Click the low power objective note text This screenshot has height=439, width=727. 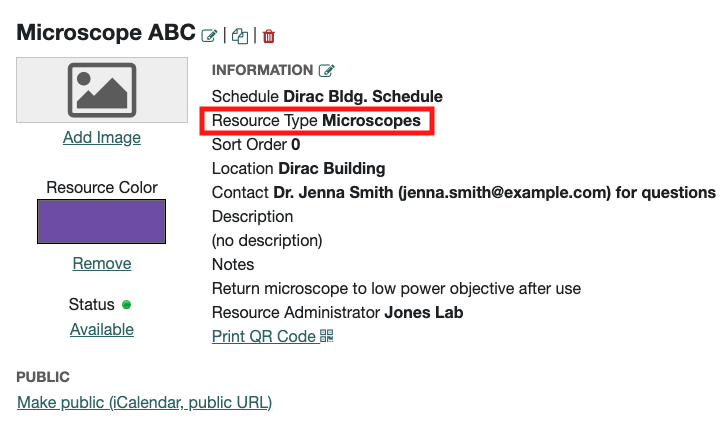click(396, 289)
